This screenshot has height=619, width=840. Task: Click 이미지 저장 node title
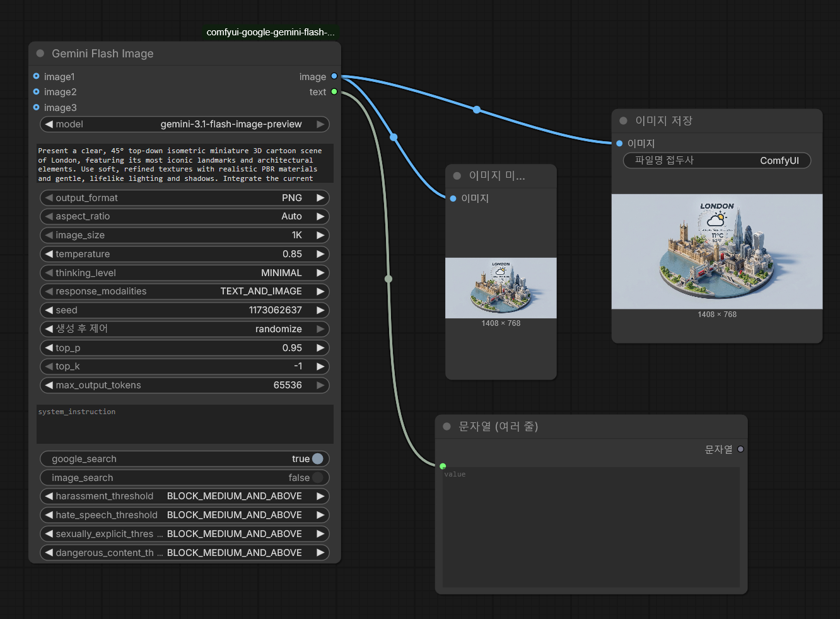[x=663, y=120]
